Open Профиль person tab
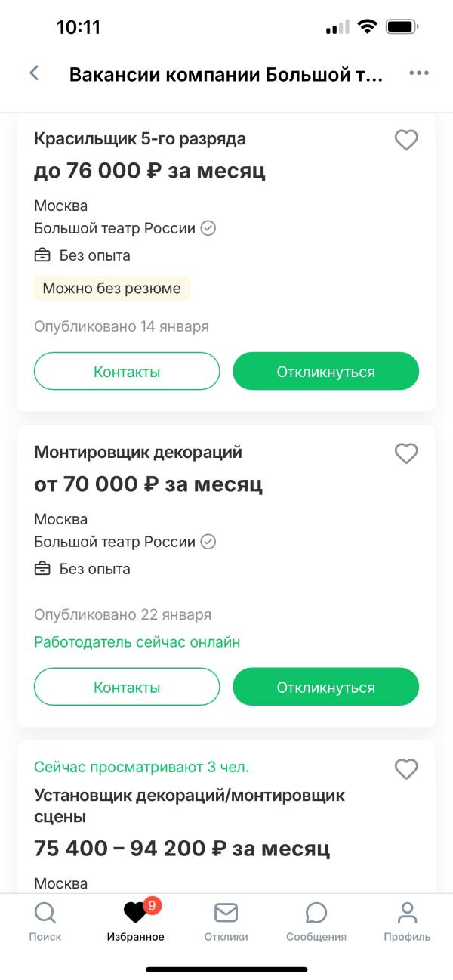This screenshot has height=980, width=453. pyautogui.click(x=407, y=922)
